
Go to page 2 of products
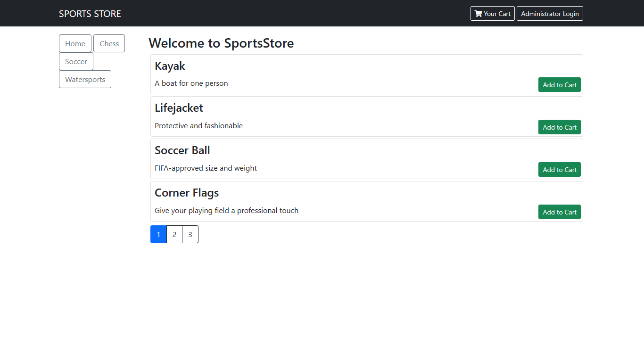click(174, 234)
